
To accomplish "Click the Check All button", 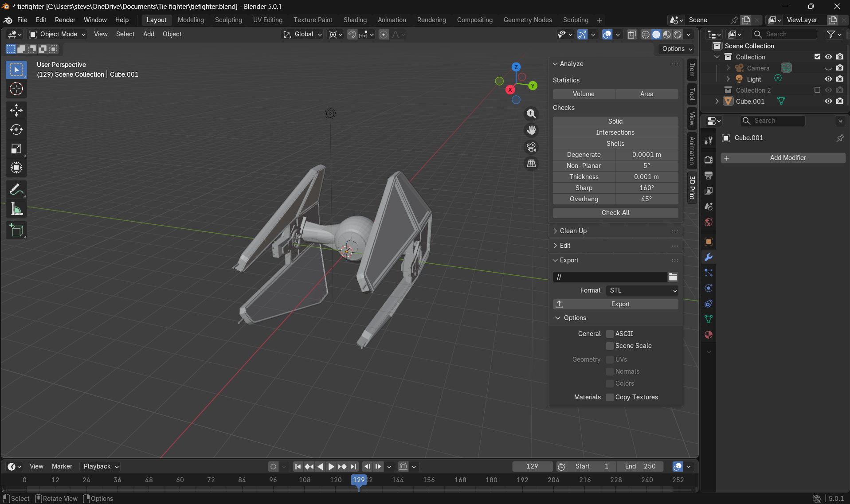I will click(615, 213).
